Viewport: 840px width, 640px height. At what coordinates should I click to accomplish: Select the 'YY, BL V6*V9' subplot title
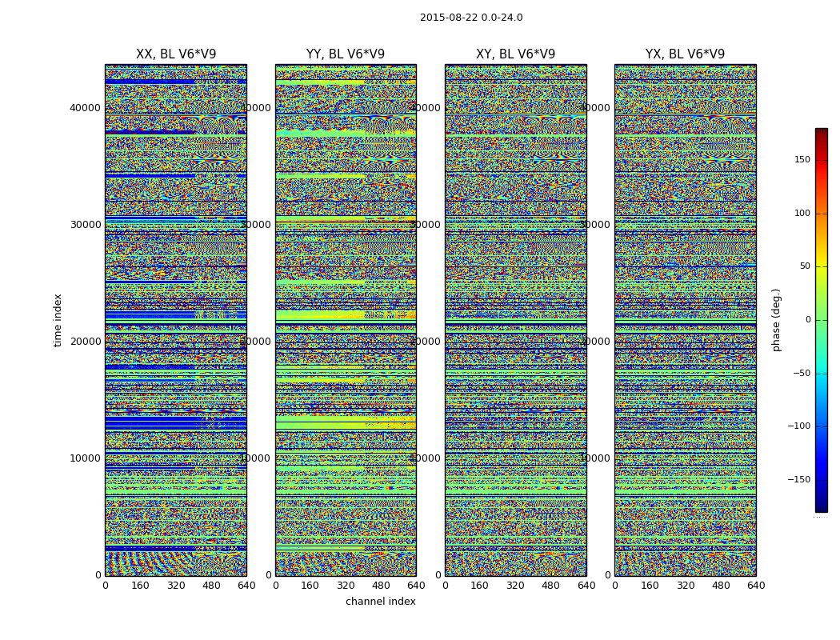click(346, 54)
